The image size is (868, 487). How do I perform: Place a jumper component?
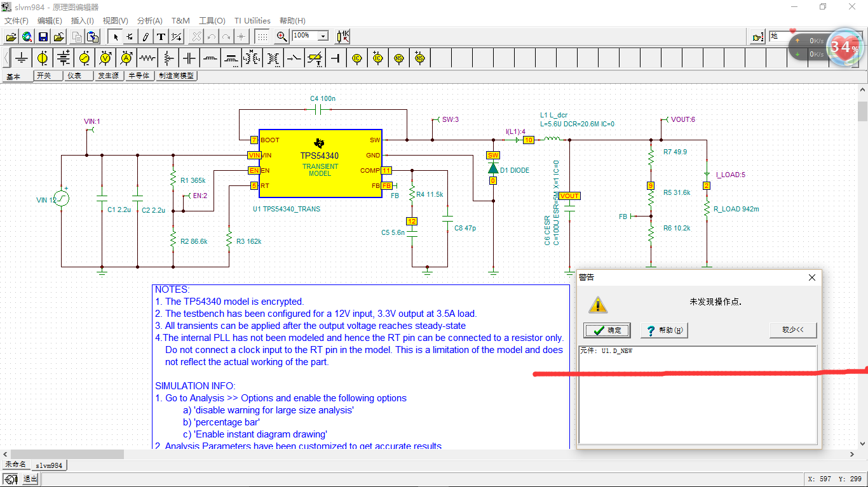click(x=336, y=58)
